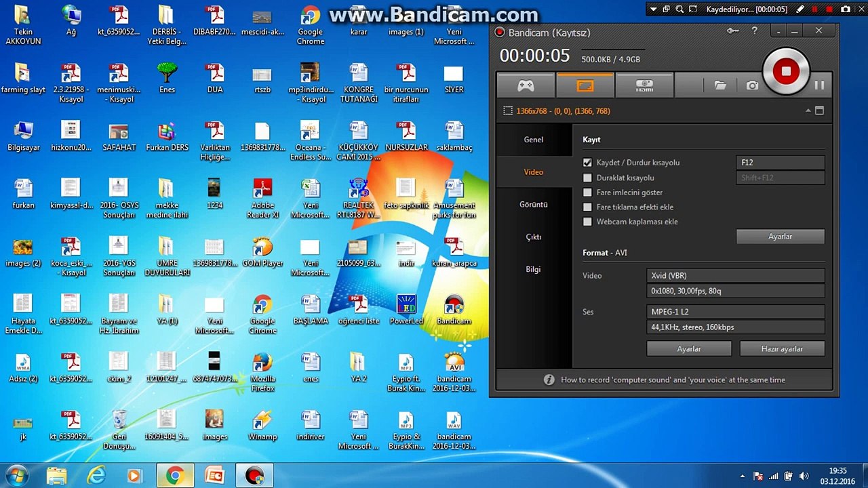Image resolution: width=868 pixels, height=488 pixels.
Task: Click the dotted selection icon beside 1366x768
Action: tap(508, 110)
